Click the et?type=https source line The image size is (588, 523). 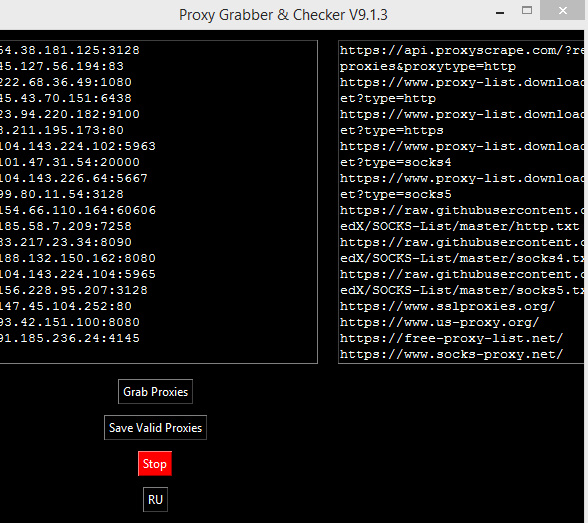(392, 130)
